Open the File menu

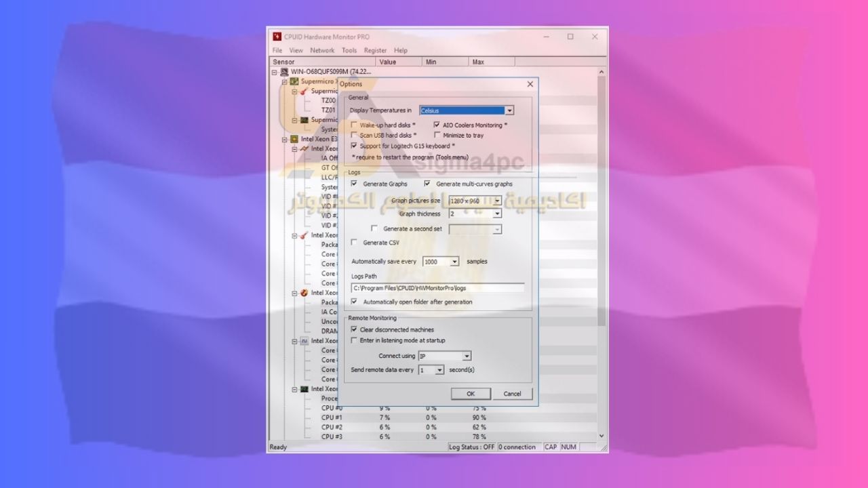[x=277, y=50]
